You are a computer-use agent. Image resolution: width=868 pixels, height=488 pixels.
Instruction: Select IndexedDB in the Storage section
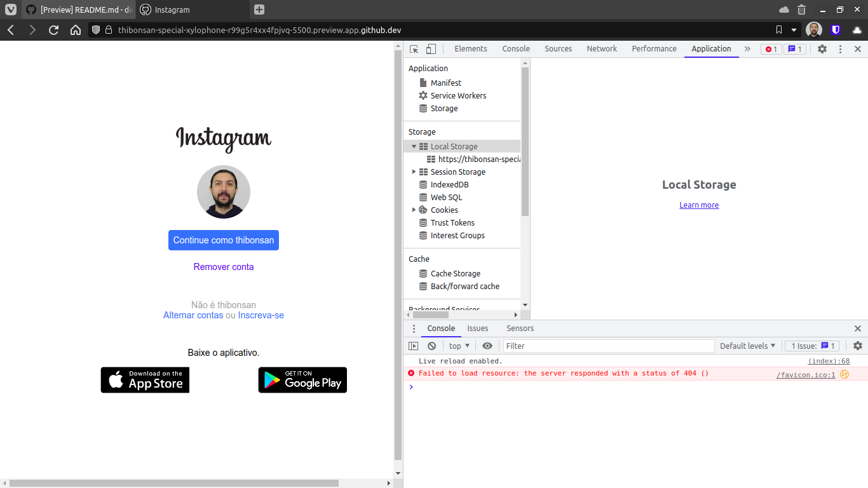(449, 184)
